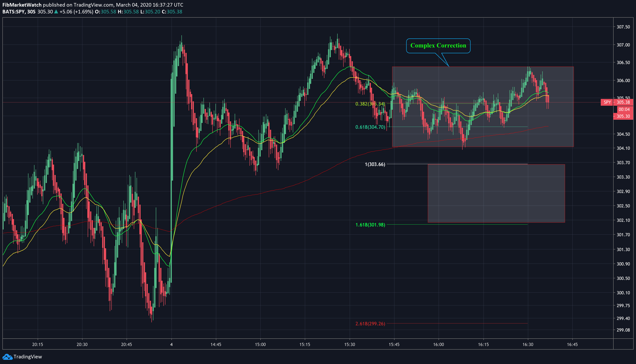This screenshot has height=364, width=636.
Task: Click the 302.50 price axis tick
Action: pyautogui.click(x=623, y=206)
